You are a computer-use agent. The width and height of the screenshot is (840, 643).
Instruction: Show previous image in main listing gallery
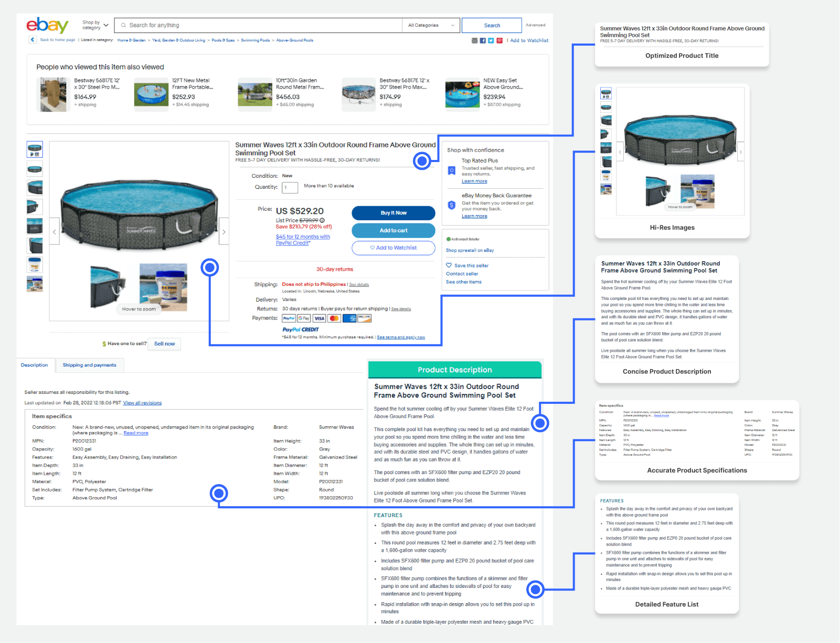pyautogui.click(x=54, y=231)
